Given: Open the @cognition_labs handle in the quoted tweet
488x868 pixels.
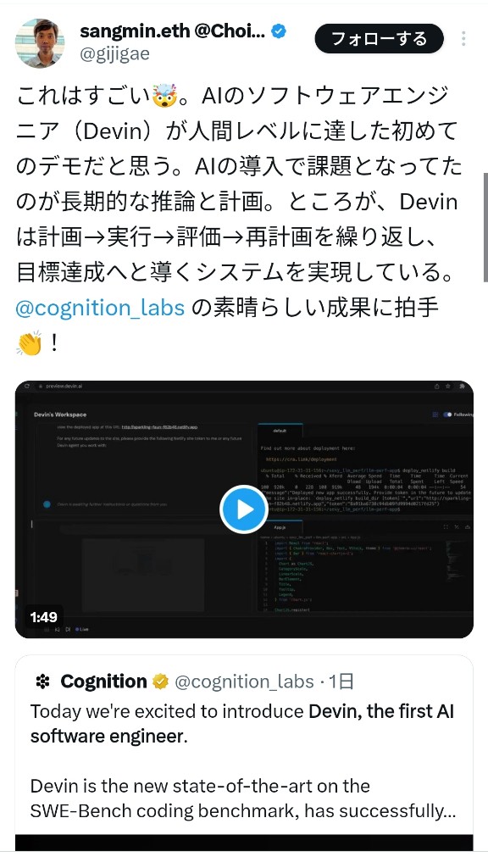Looking at the screenshot, I should (x=244, y=682).
